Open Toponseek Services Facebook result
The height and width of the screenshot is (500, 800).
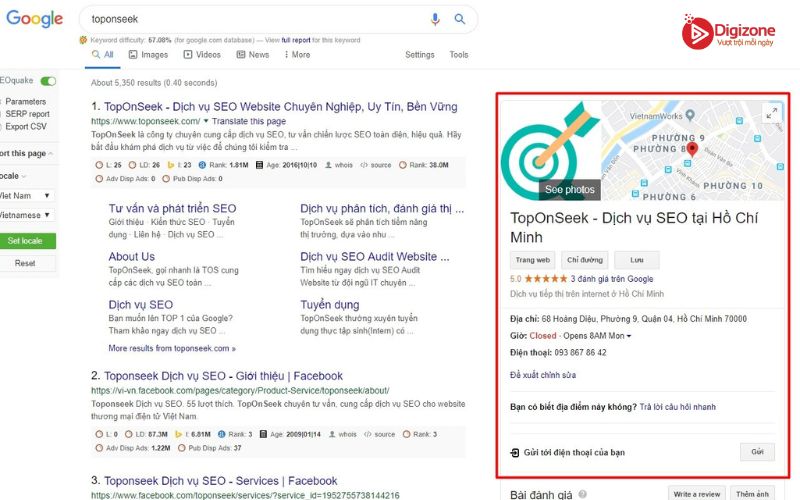221,481
